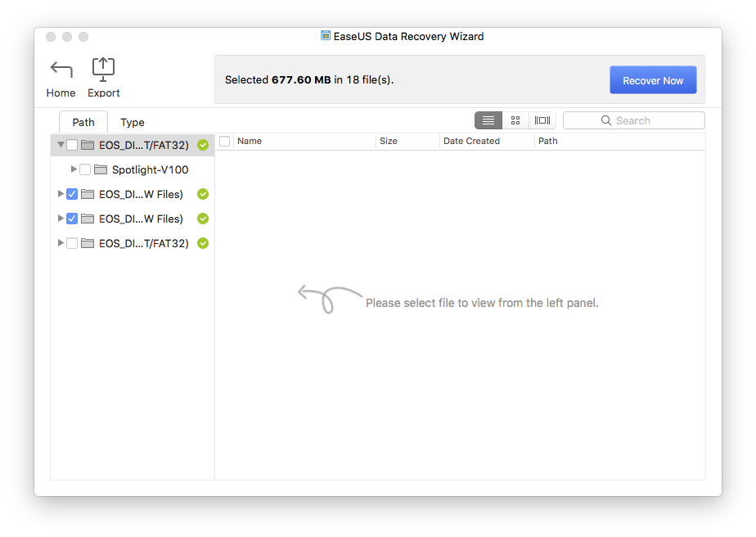Uncheck EOS_DI...W Files) row just below Spotlight-V100
The width and height of the screenshot is (756, 537).
coord(72,194)
